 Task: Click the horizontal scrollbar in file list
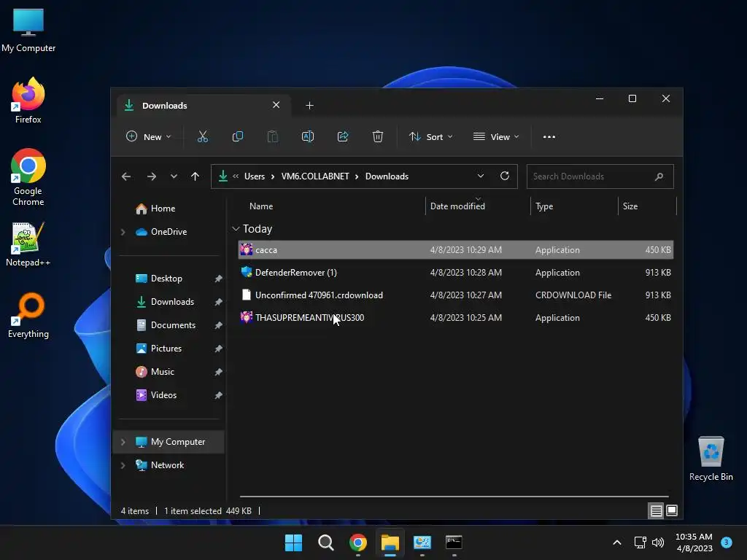454,497
